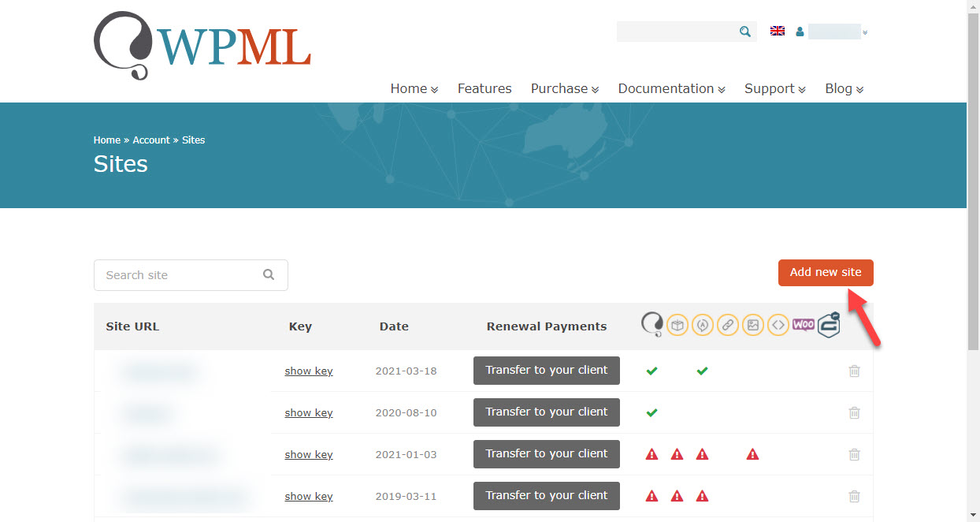Click the third red warning in the 2019-03-11 row

point(702,496)
